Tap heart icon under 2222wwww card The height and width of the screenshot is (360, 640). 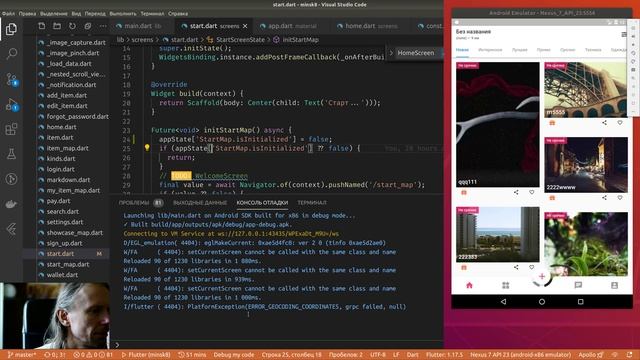pos(620,198)
